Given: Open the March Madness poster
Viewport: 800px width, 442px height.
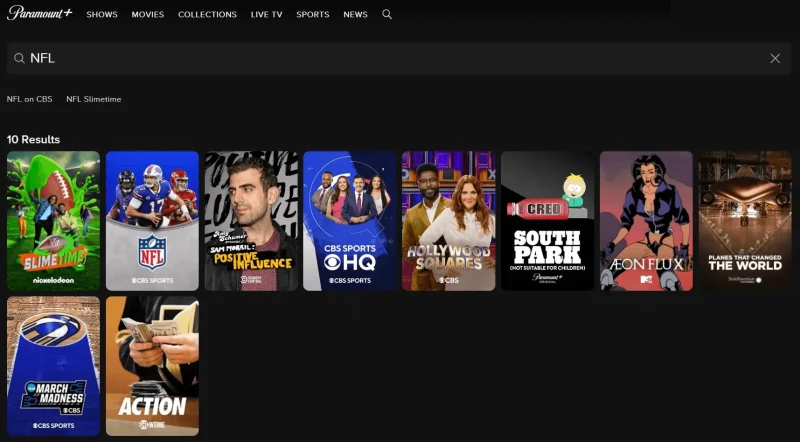Looking at the screenshot, I should pyautogui.click(x=53, y=366).
